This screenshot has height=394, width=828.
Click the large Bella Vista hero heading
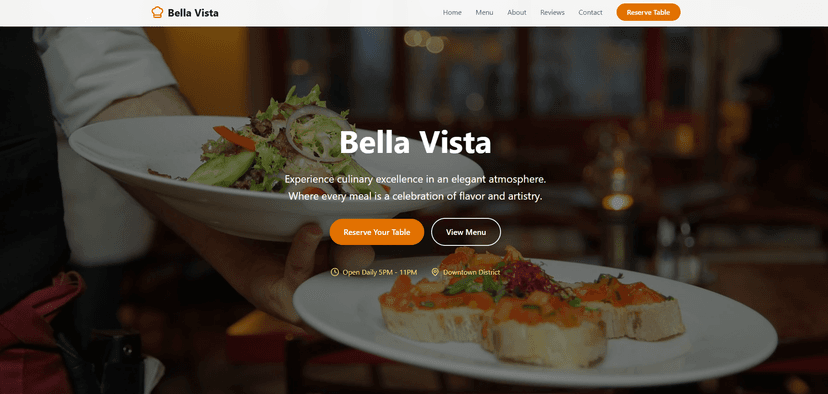coord(415,142)
